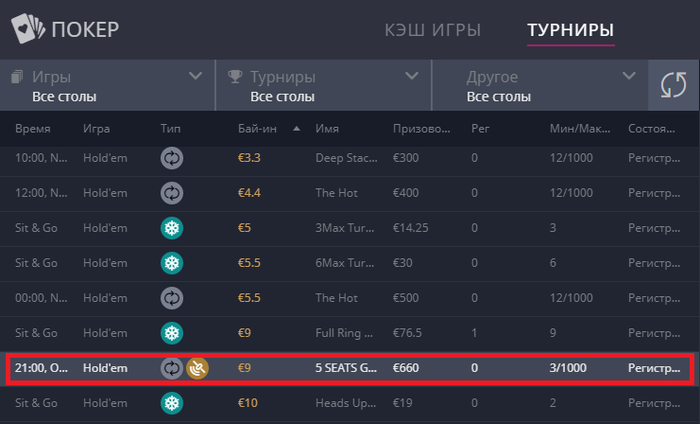The width and height of the screenshot is (700, 424).
Task: Select the ТУРНИРЫ tab
Action: 571,30
